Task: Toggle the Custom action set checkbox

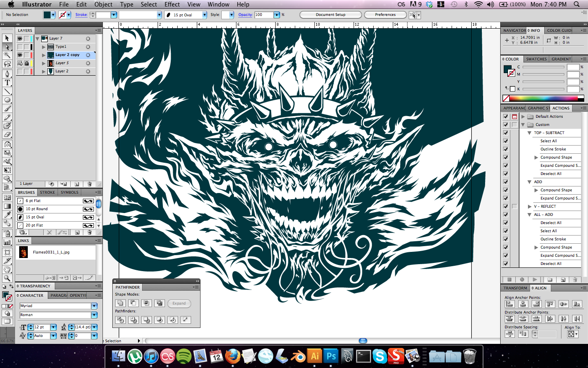Action: coord(506,125)
